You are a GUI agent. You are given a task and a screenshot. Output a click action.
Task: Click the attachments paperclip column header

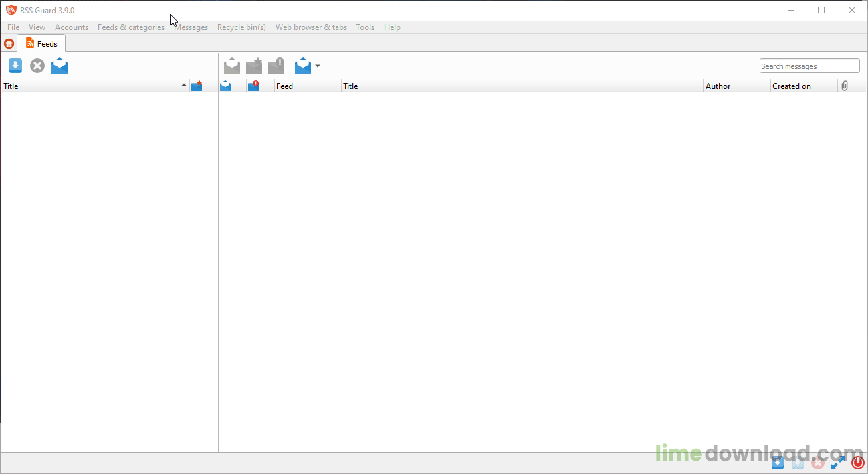click(x=845, y=86)
